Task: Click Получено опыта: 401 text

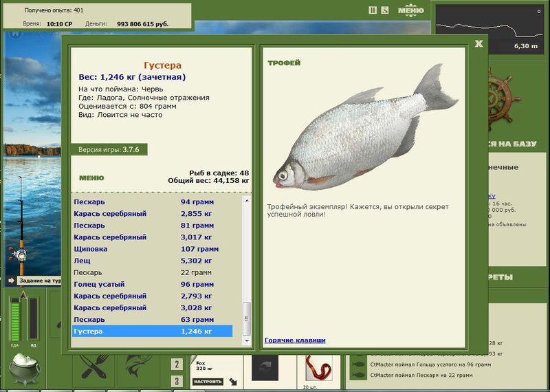Action: tap(54, 10)
